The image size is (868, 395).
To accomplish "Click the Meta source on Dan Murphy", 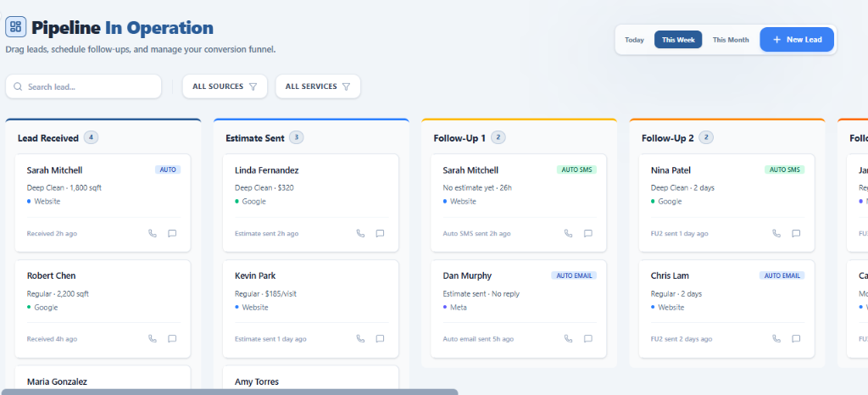I will 454,308.
